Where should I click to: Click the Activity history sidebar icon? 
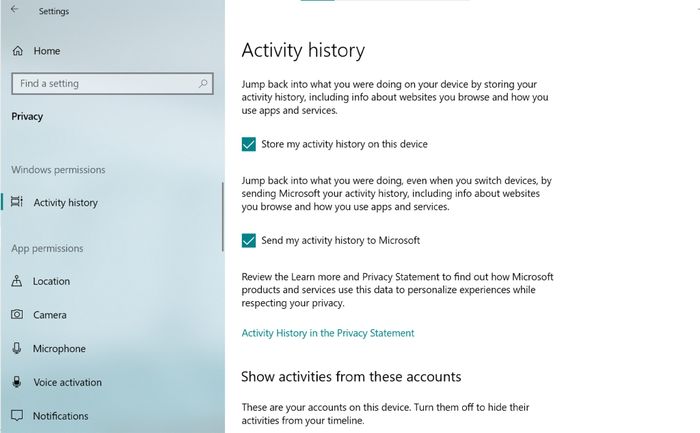17,203
